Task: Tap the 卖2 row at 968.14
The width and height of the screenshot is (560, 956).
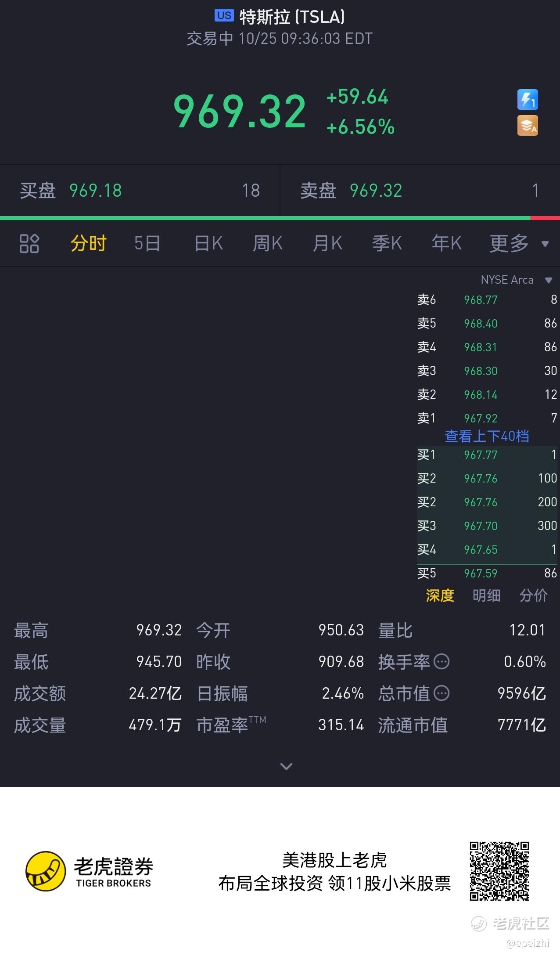Action: click(x=487, y=394)
